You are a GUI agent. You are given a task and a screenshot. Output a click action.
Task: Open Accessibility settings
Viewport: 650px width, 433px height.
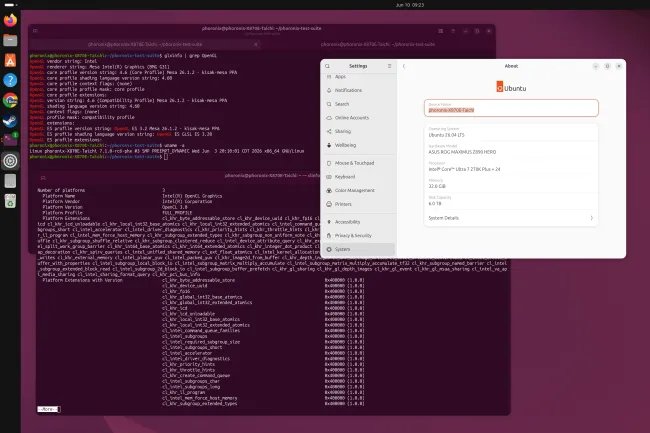click(x=359, y=222)
